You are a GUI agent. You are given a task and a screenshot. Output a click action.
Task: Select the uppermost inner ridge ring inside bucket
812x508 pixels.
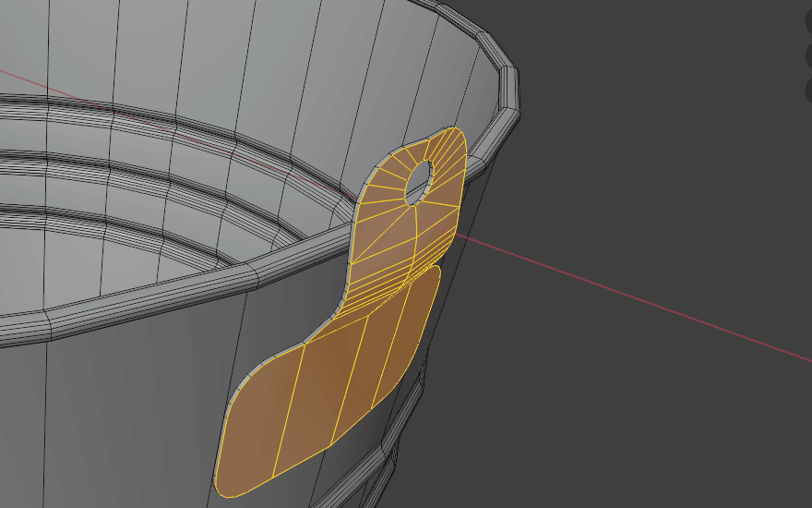pos(138,114)
